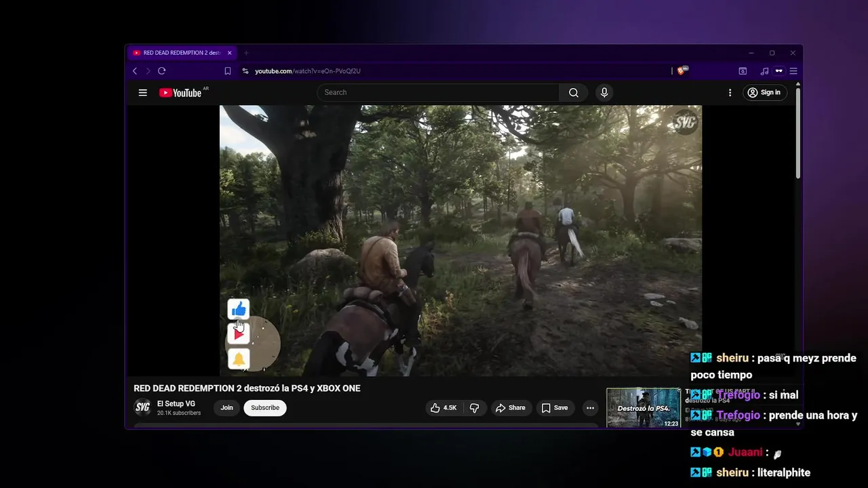Maximize the browser window
The height and width of the screenshot is (488, 868).
click(772, 53)
